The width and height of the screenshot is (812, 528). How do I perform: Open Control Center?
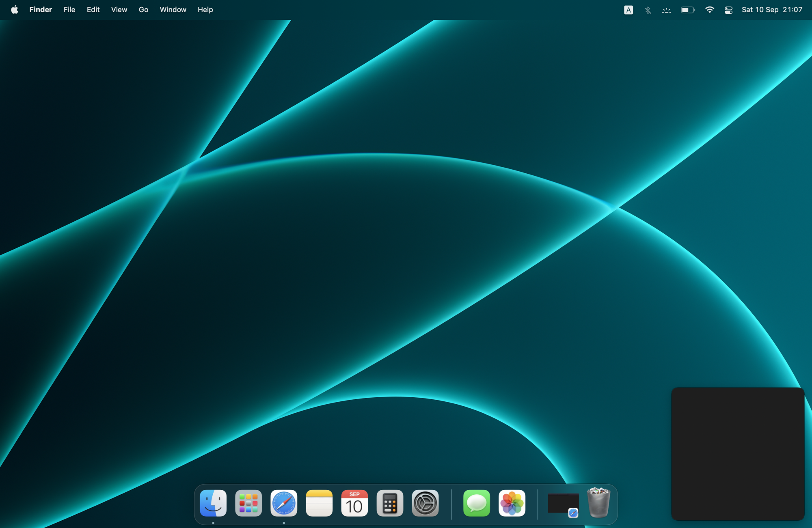coord(728,10)
